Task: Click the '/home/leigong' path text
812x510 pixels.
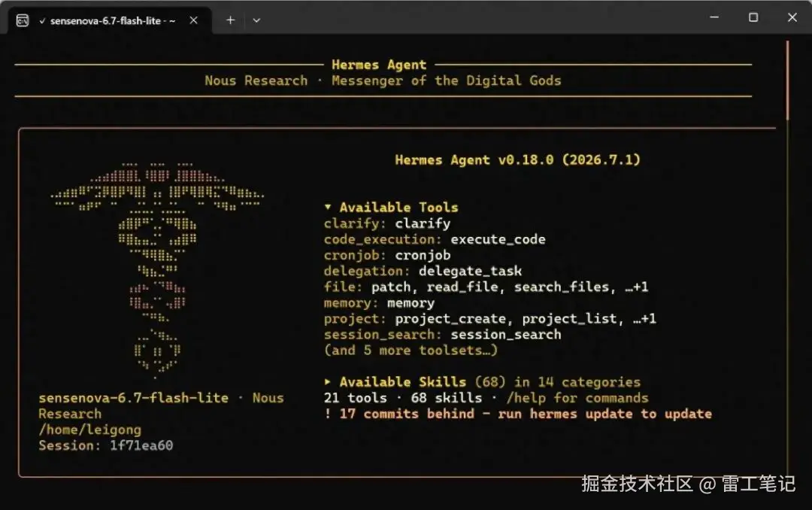Action: 89,430
